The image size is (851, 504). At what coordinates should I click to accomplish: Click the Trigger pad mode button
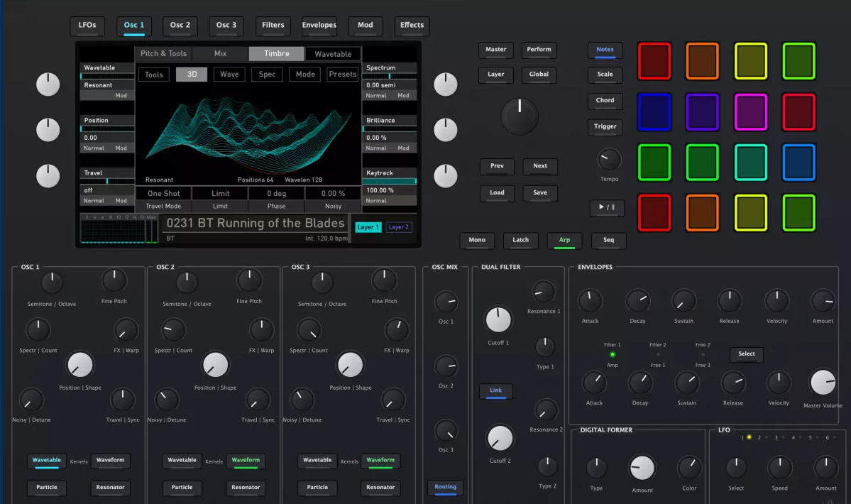605,127
